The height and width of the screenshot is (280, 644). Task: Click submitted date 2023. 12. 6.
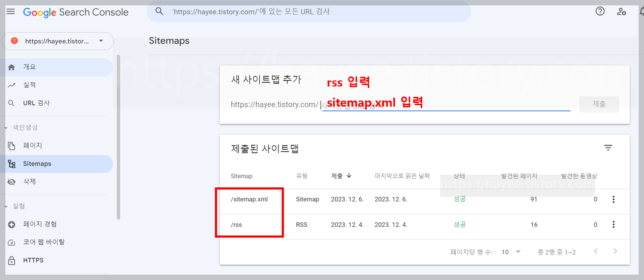click(x=347, y=199)
